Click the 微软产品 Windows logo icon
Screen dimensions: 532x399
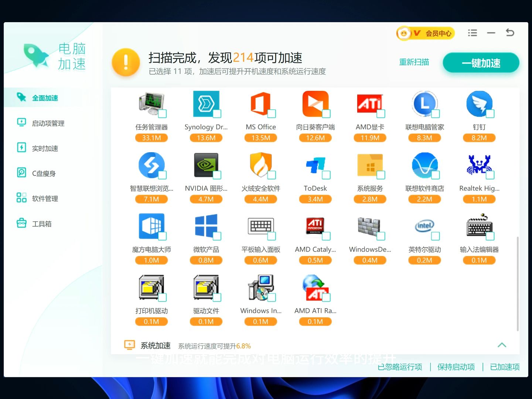[x=206, y=226]
